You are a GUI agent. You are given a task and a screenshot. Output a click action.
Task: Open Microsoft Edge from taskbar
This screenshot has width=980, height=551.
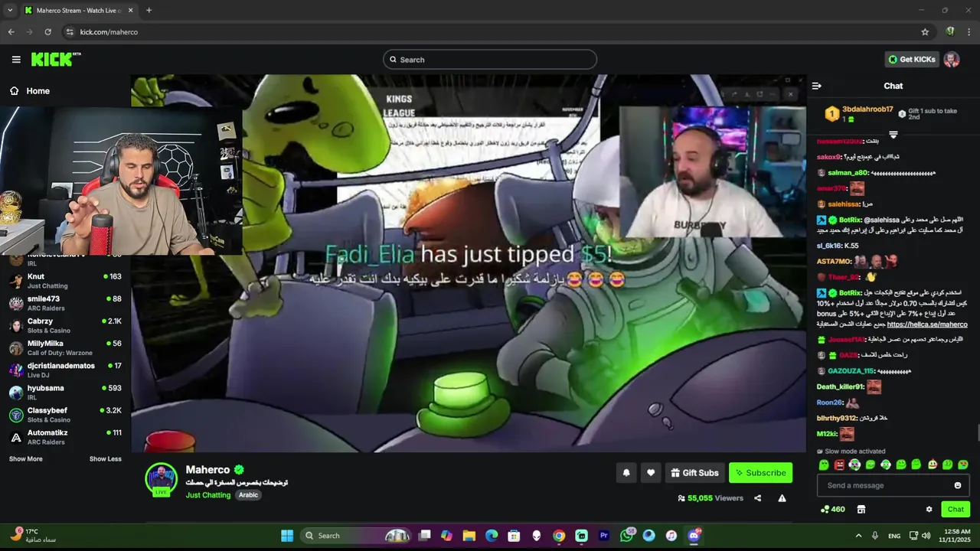pos(492,536)
